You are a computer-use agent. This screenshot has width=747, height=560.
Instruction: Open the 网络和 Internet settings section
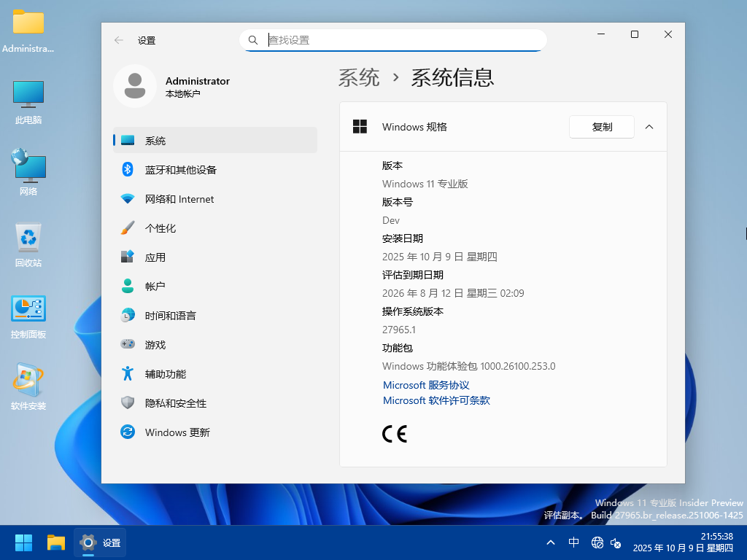[179, 199]
